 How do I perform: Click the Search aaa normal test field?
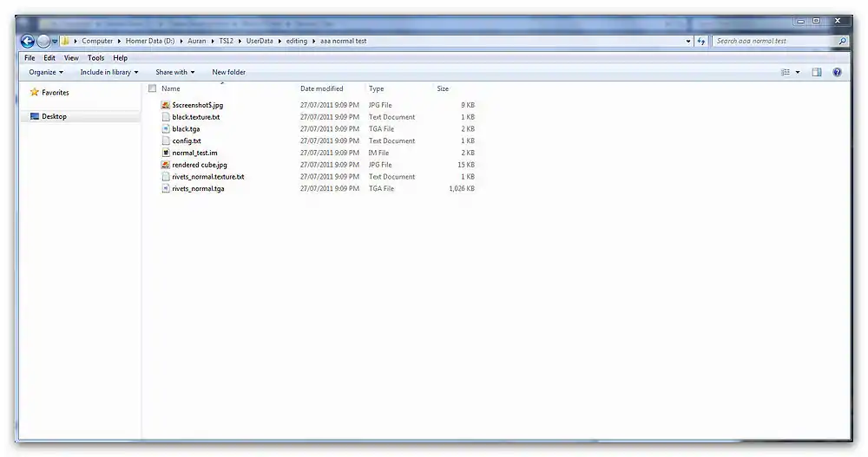[x=773, y=41]
